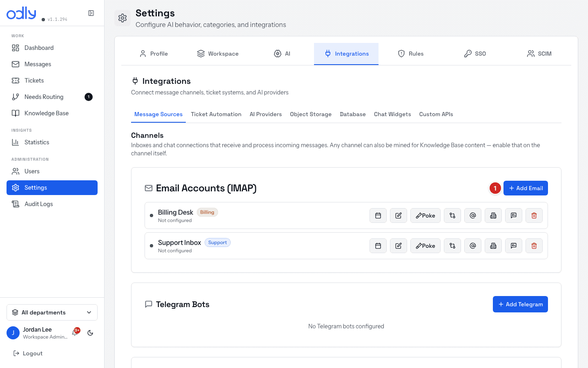Collapse the sidebar with the panel icon
The image size is (588, 368).
point(91,13)
